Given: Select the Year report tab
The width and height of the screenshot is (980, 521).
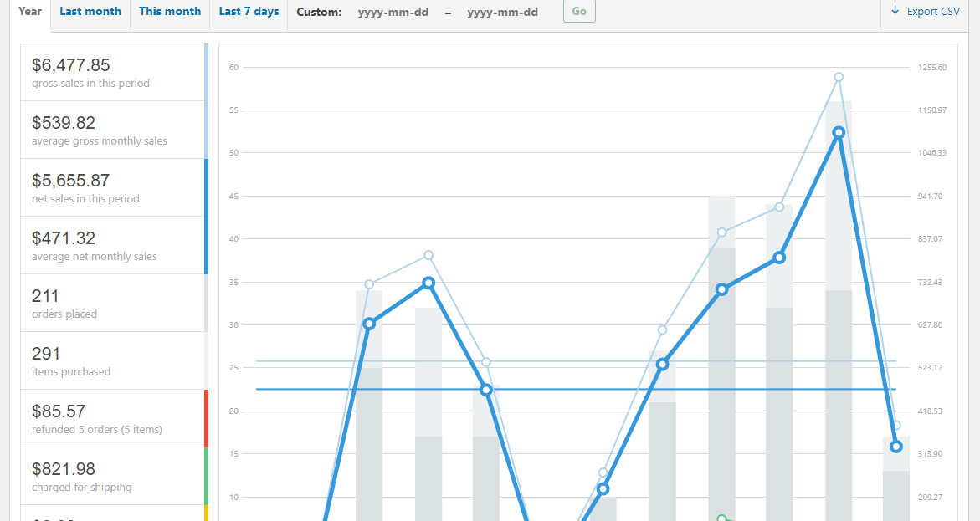Looking at the screenshot, I should coord(29,11).
